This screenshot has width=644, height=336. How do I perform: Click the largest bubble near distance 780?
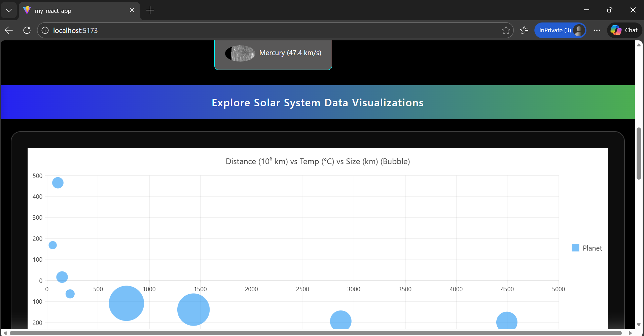127,303
